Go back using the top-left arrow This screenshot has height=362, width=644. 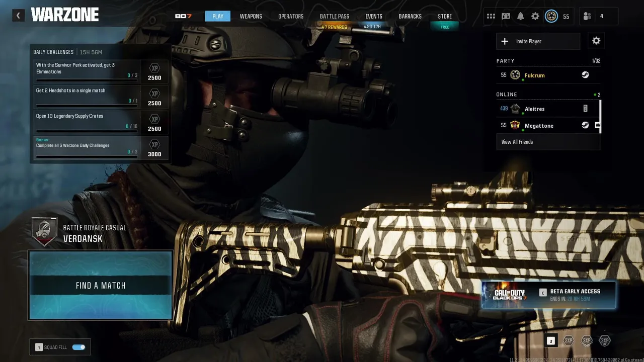coord(19,16)
